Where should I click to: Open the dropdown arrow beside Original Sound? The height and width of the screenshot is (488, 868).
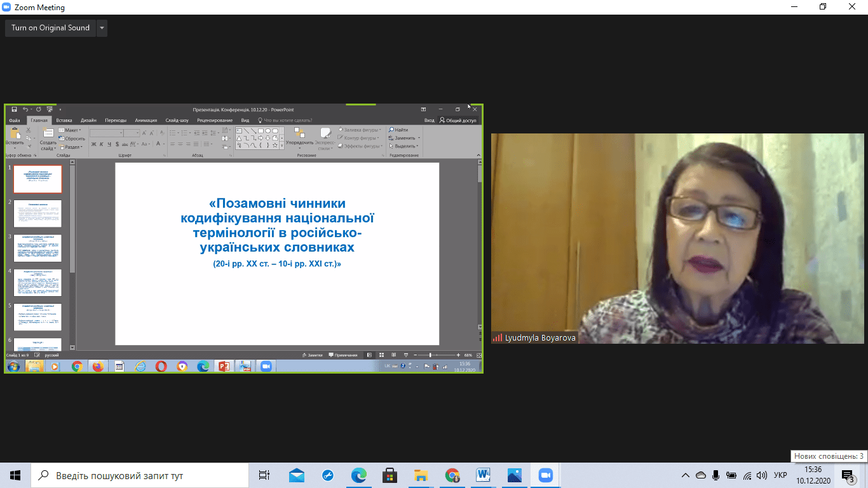point(102,28)
